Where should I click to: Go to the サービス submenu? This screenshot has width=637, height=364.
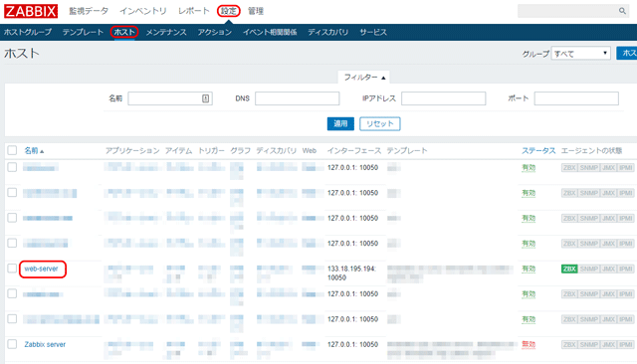click(x=373, y=32)
